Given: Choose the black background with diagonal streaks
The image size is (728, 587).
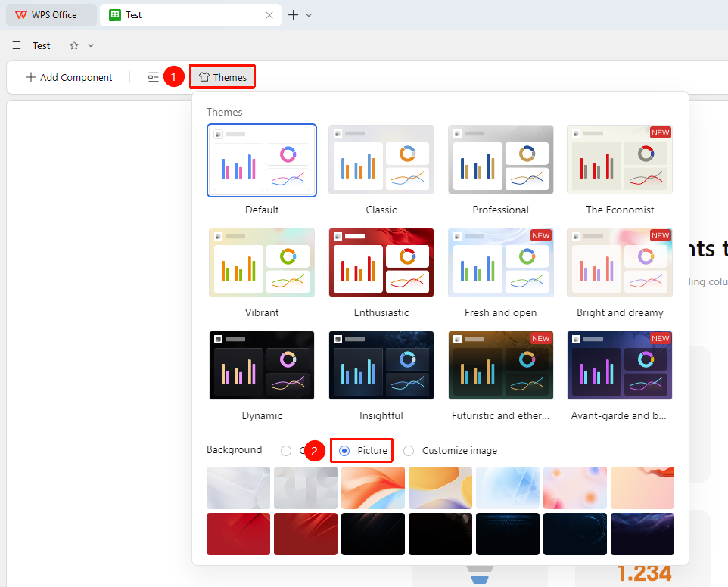Looking at the screenshot, I should click(373, 533).
